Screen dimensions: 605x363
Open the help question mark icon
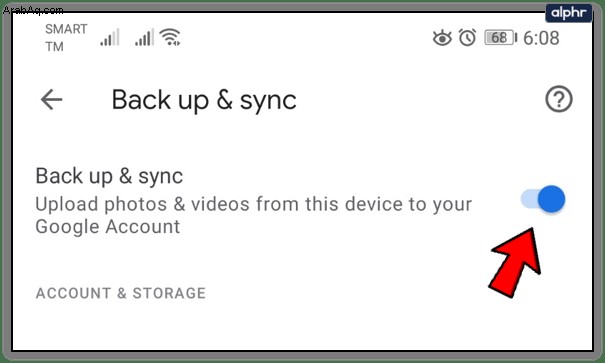(559, 99)
